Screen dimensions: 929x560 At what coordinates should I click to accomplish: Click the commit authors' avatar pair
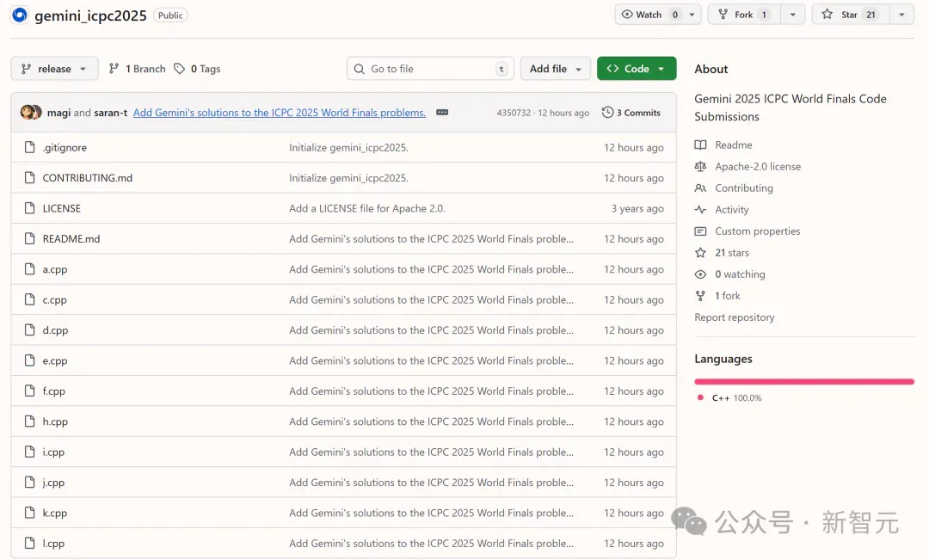tap(31, 112)
